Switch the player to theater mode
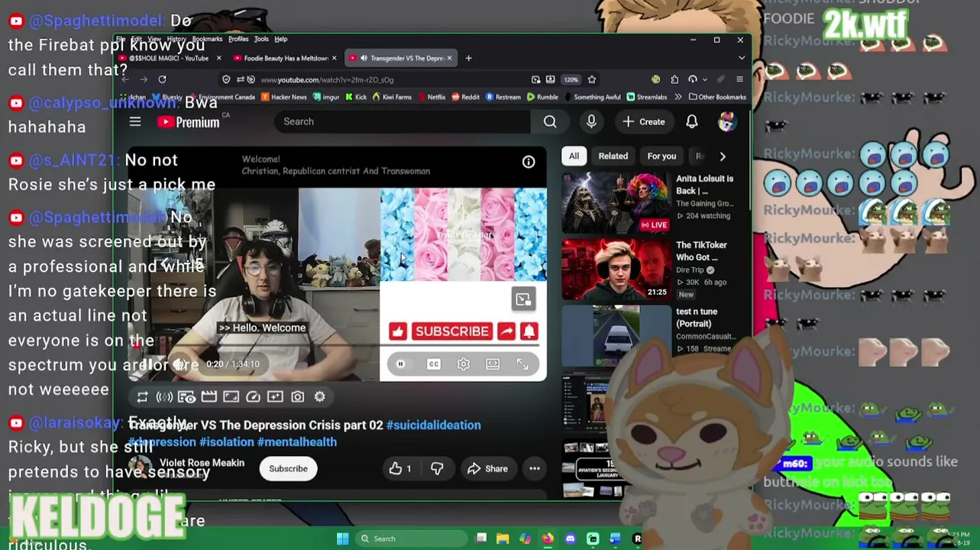 493,364
